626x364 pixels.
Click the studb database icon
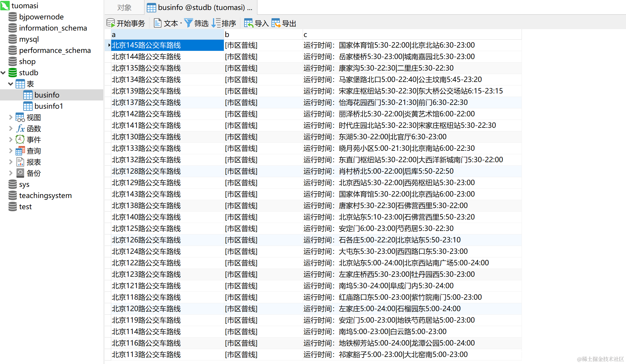(13, 73)
